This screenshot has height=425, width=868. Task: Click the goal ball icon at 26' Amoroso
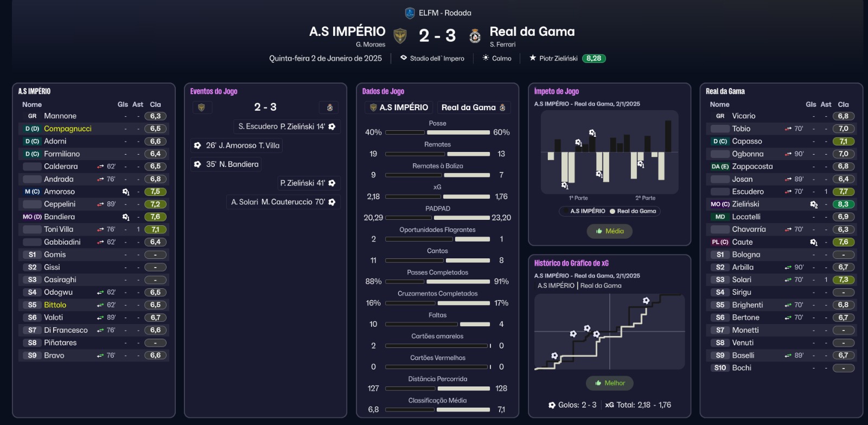(197, 145)
